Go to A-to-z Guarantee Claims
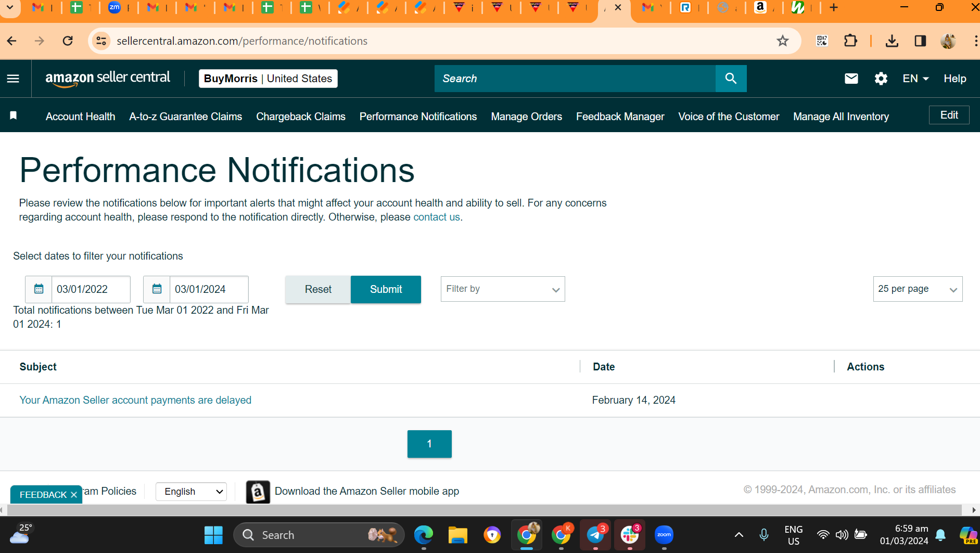Viewport: 980px width, 553px height. click(186, 117)
